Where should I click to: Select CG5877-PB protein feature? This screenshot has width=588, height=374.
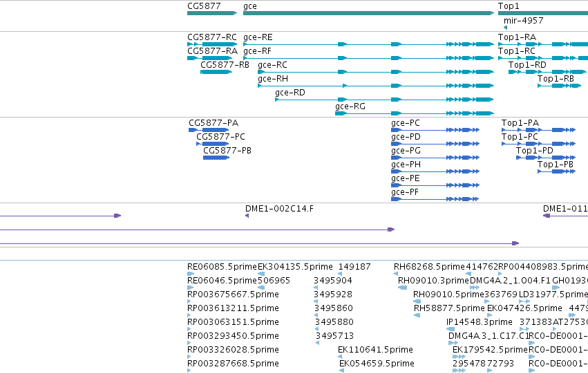(x=216, y=158)
